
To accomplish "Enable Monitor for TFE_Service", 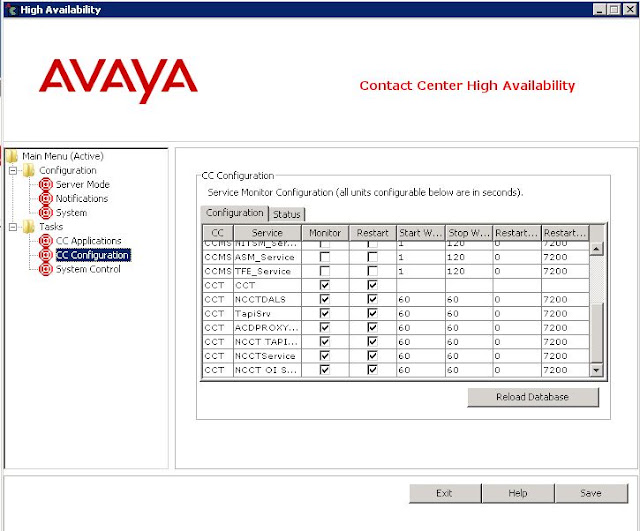I will coord(324,271).
